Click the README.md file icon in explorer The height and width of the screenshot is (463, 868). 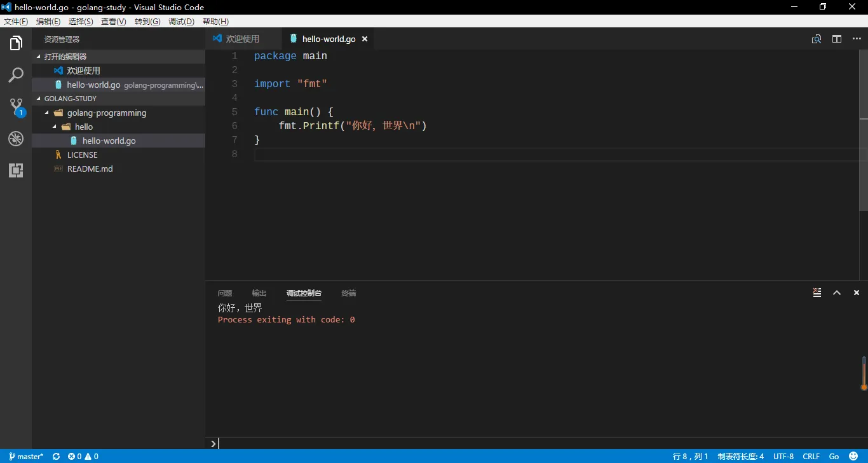58,169
